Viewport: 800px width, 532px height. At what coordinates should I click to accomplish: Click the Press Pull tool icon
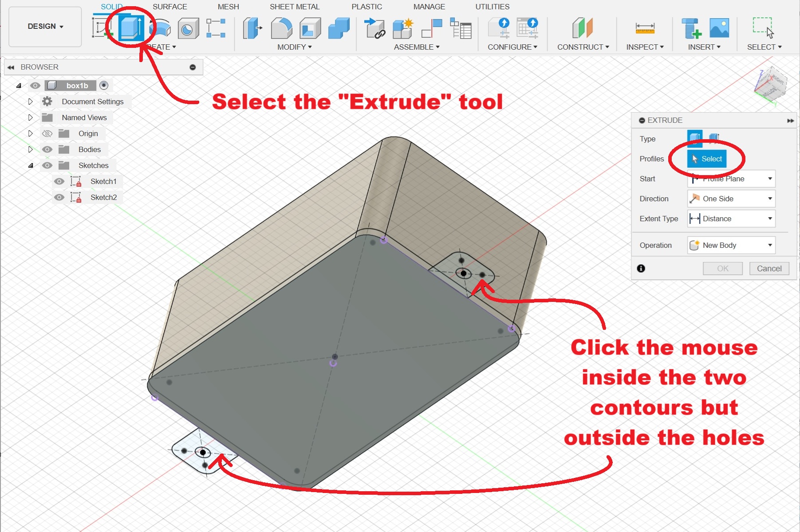click(x=252, y=28)
